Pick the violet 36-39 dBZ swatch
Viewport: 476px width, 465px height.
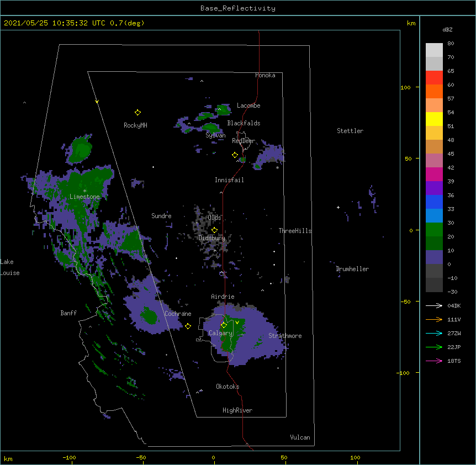coord(434,188)
